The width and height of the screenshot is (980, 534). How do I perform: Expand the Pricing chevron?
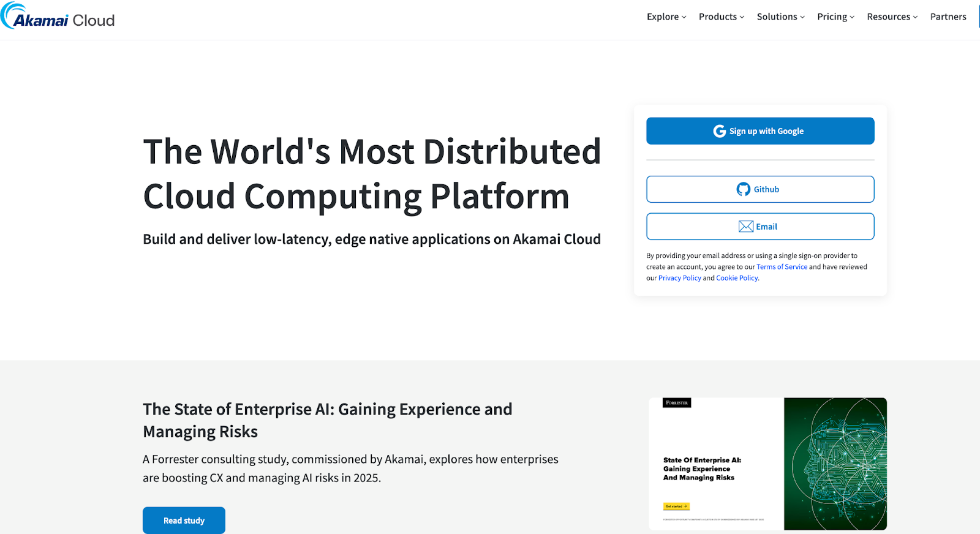[x=852, y=17]
